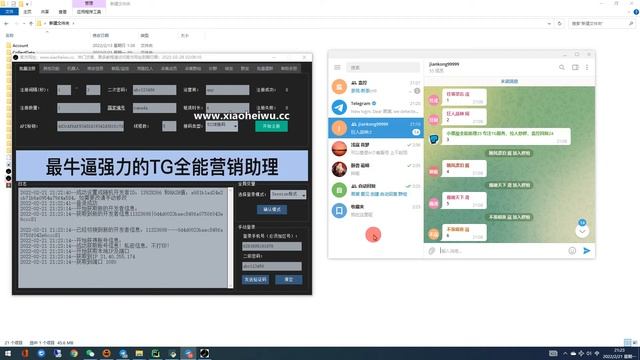The height and width of the screenshot is (360, 640).
Task: Click avatar of message numbered 3
Action: point(433,139)
